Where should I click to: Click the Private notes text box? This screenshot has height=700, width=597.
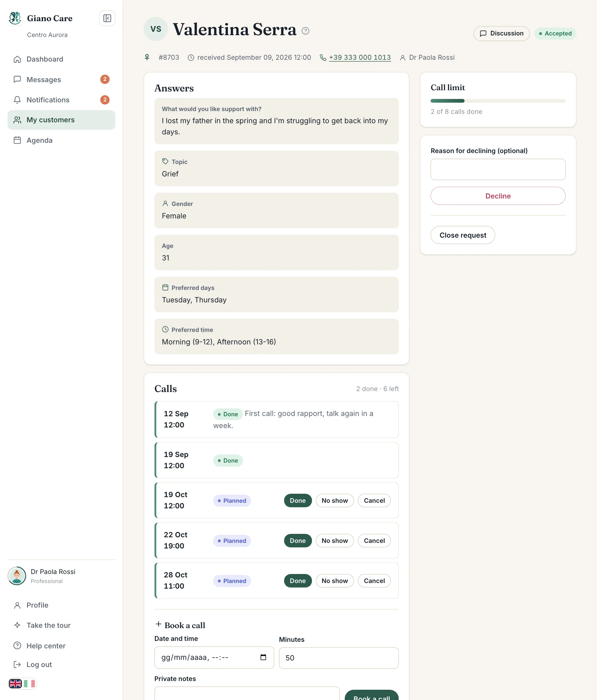point(247,693)
